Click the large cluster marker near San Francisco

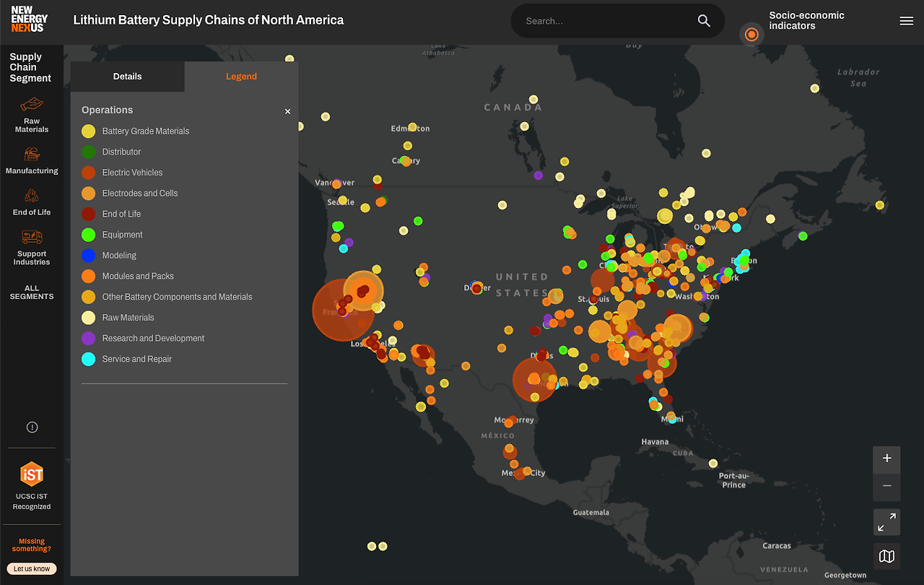pyautogui.click(x=344, y=310)
